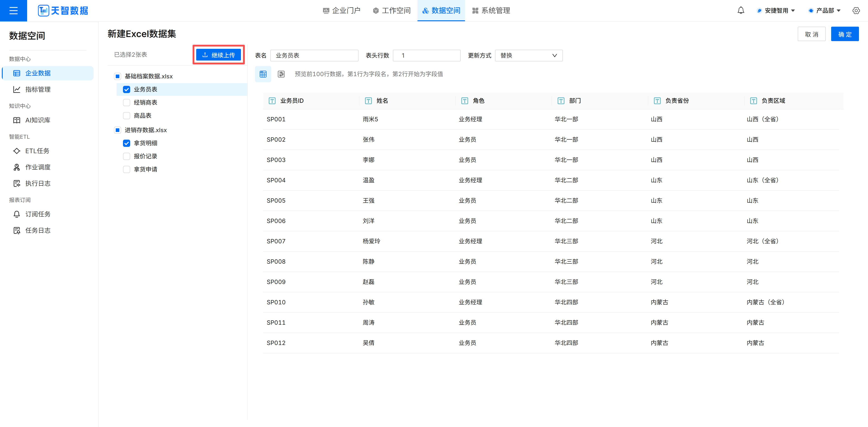Click the 业务员ID column type icon
This screenshot has height=427, width=868.
tap(272, 101)
